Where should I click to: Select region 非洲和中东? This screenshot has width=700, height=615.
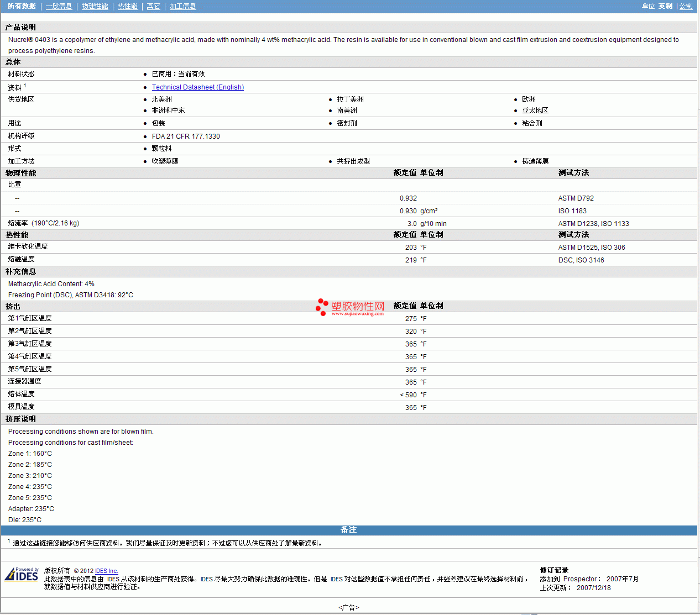pyautogui.click(x=168, y=111)
